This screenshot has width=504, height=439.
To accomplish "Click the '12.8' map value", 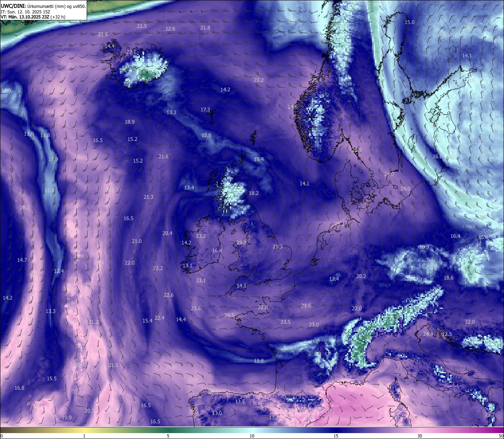I will coord(259,361).
